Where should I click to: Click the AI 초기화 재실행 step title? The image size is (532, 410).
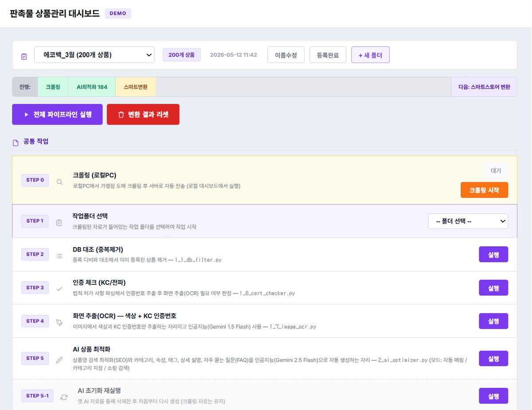(x=99, y=390)
